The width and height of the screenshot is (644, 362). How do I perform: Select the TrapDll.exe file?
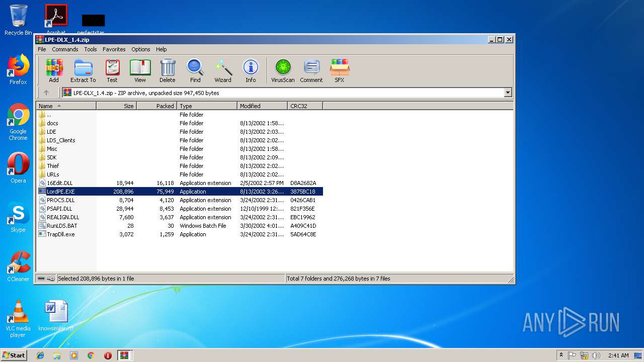(x=180, y=234)
